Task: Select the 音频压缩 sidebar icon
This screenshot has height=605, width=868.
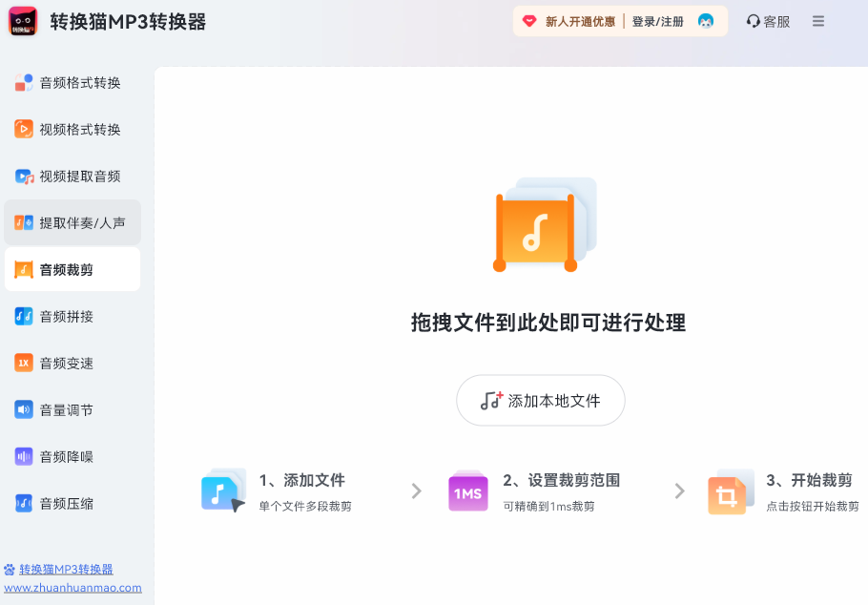Action: pos(25,503)
